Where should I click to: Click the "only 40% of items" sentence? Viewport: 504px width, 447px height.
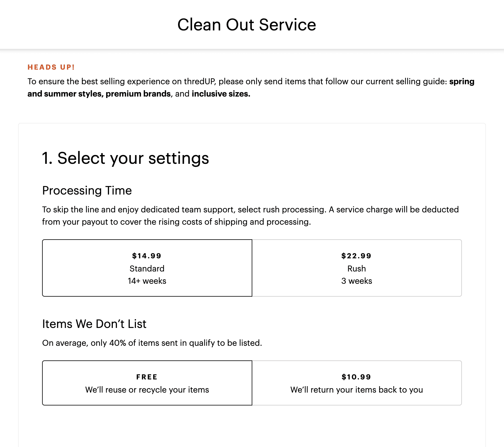[x=152, y=343]
